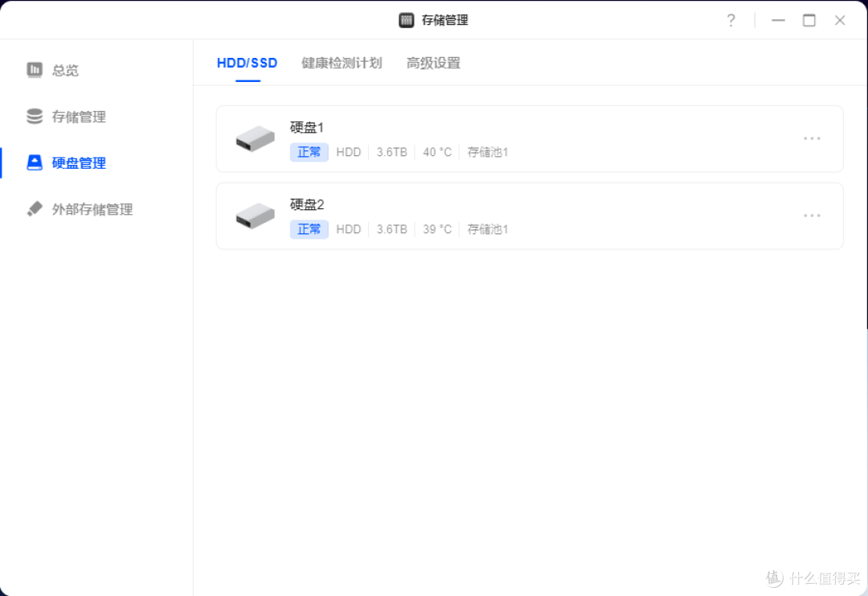Open more options for 硬盘2
The image size is (868, 596).
[x=812, y=215]
